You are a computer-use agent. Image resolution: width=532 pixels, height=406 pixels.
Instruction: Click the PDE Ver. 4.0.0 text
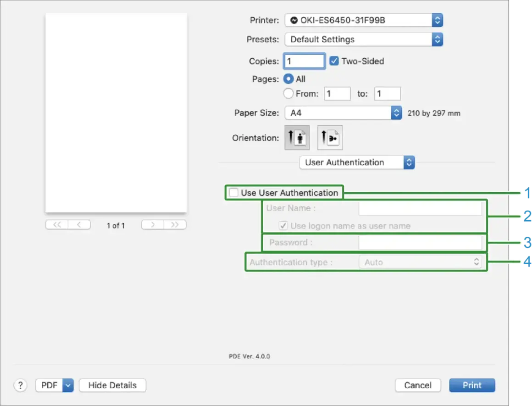point(249,356)
